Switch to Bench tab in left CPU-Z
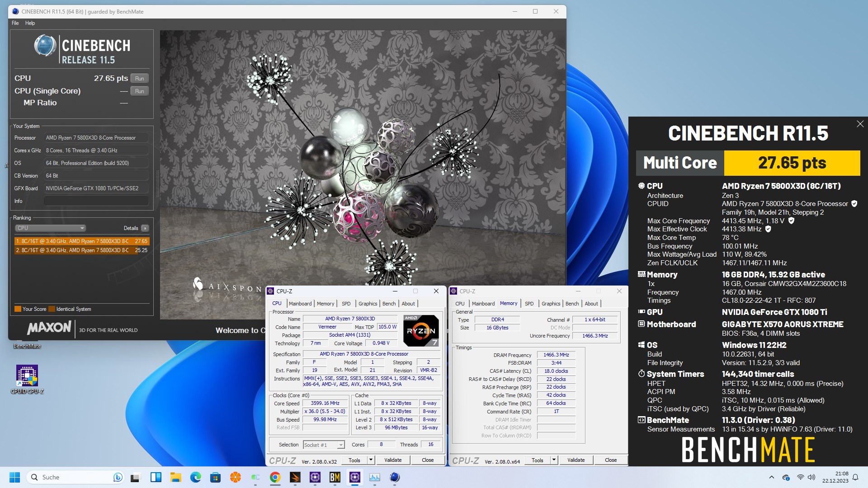The image size is (868, 488). click(x=389, y=304)
